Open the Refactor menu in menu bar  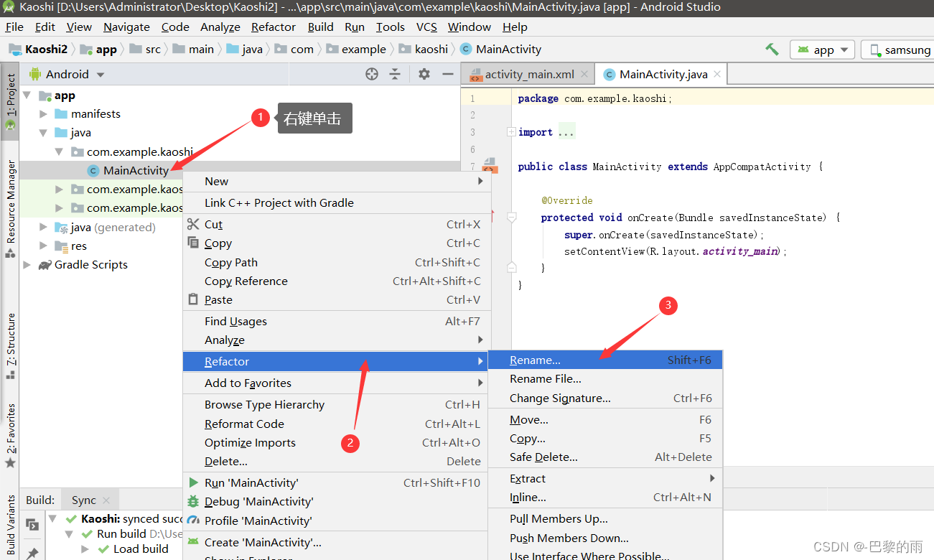pyautogui.click(x=274, y=27)
